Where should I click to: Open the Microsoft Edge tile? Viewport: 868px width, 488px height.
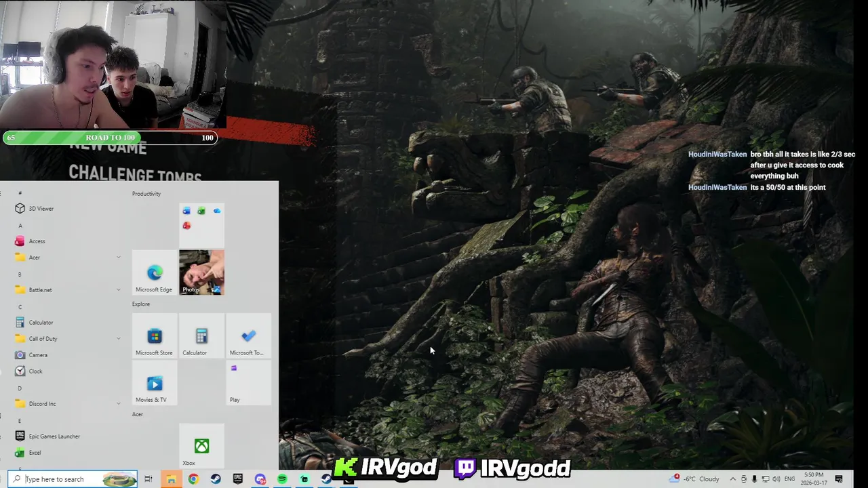[155, 272]
